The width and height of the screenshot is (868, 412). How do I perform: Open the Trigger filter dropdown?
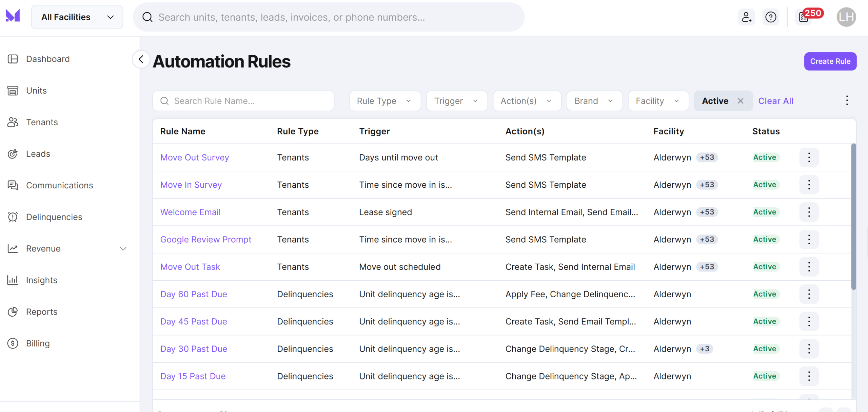coord(457,101)
